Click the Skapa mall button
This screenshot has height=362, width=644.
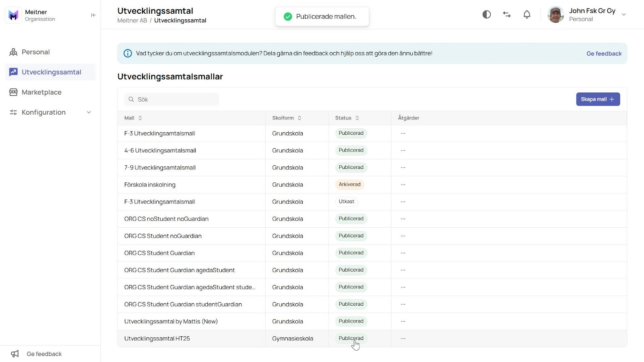point(598,99)
